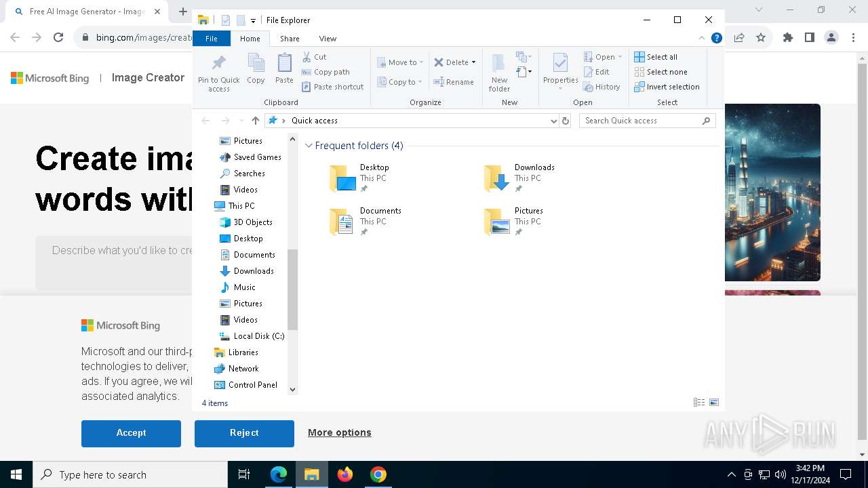This screenshot has height=488, width=868.
Task: Show hidden system tray icons
Action: [x=731, y=474]
